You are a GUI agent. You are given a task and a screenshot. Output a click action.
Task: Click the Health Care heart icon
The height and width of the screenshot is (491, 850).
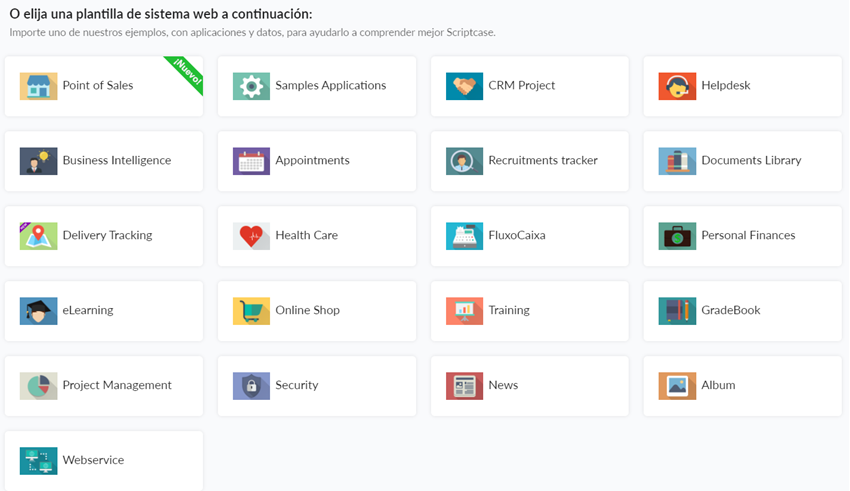[x=251, y=236]
